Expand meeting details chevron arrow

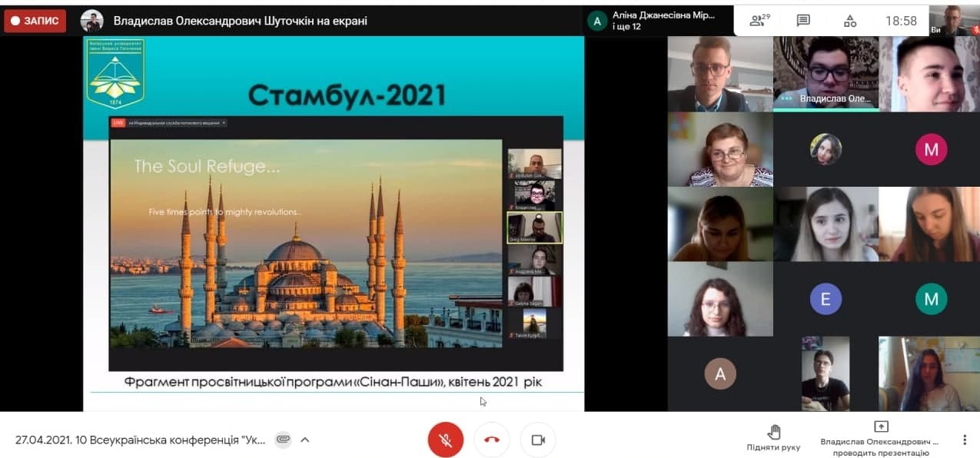point(305,440)
